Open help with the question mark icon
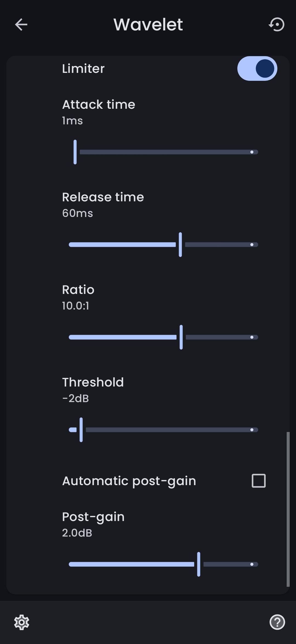 (x=277, y=622)
